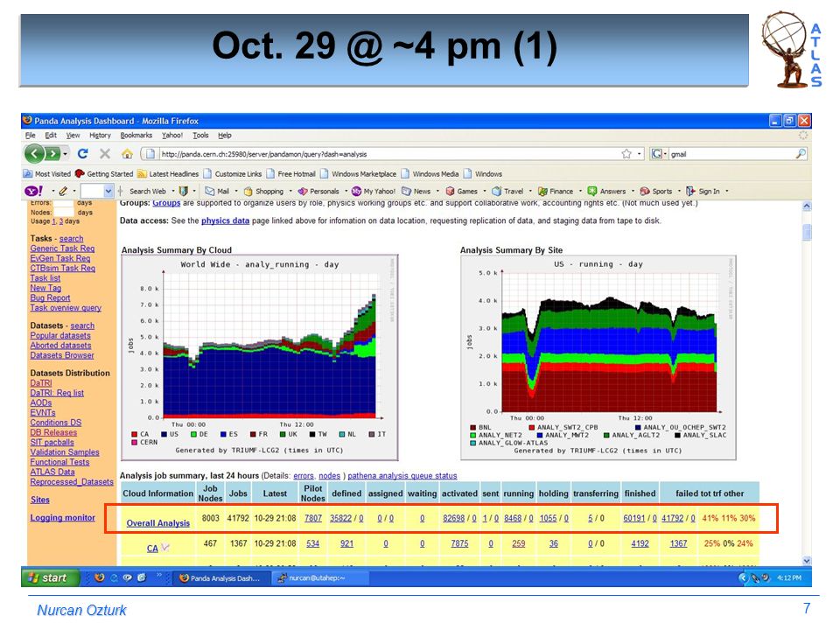Open the History menu
Viewport: 840px width, 630px height.
click(100, 136)
